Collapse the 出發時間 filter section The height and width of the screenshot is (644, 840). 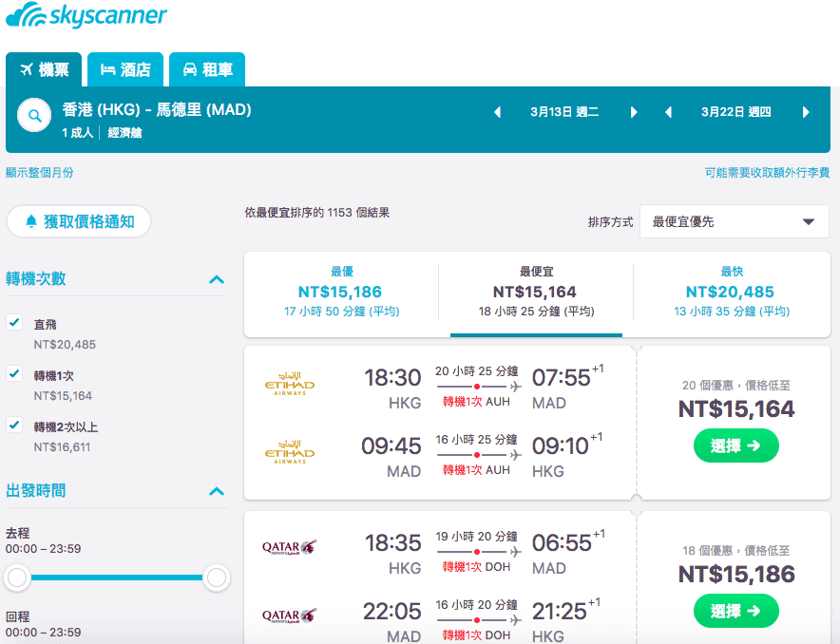tap(217, 491)
